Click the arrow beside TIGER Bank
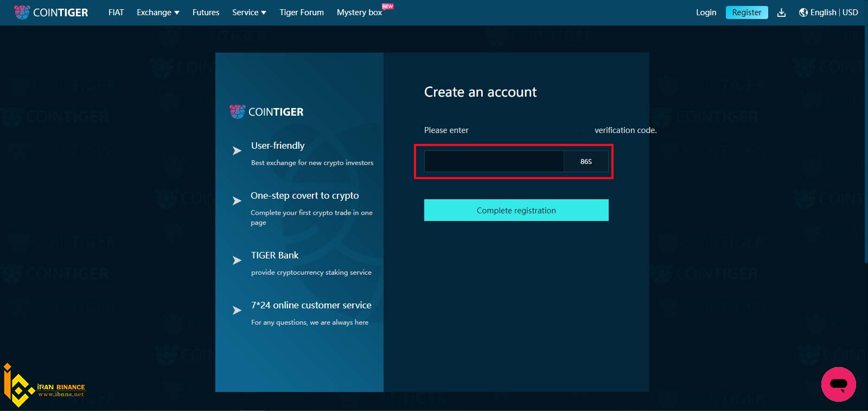This screenshot has width=868, height=411. click(x=237, y=261)
